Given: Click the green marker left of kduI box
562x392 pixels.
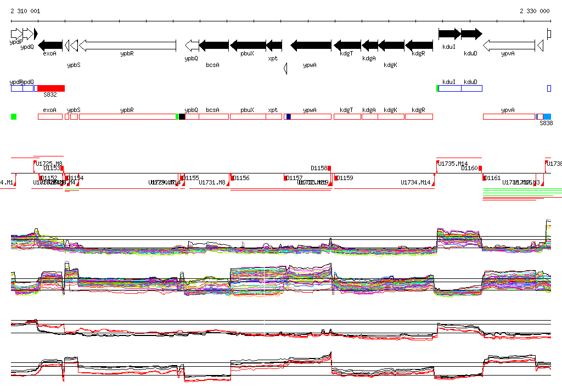Looking at the screenshot, I should click(437, 88).
